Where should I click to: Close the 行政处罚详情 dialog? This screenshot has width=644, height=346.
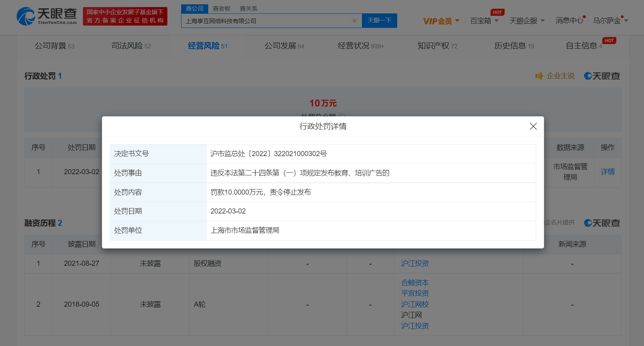pyautogui.click(x=533, y=126)
